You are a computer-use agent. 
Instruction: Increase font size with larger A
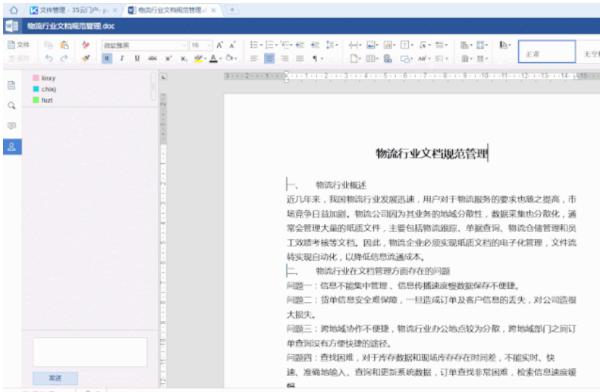click(220, 45)
